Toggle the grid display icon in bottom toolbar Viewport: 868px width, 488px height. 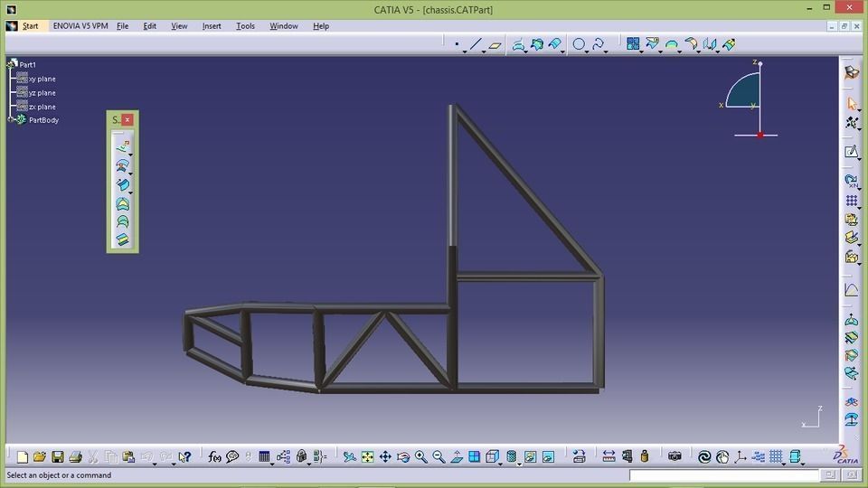tap(776, 456)
